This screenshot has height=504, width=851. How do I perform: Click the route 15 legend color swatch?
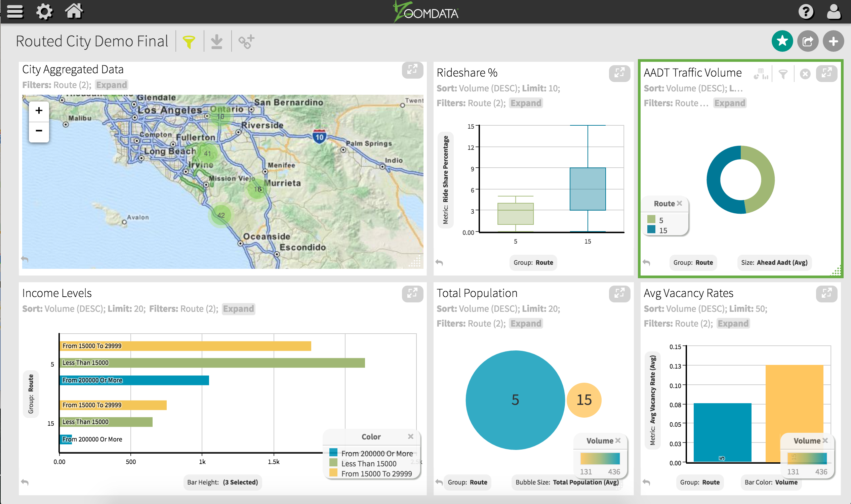pyautogui.click(x=651, y=230)
